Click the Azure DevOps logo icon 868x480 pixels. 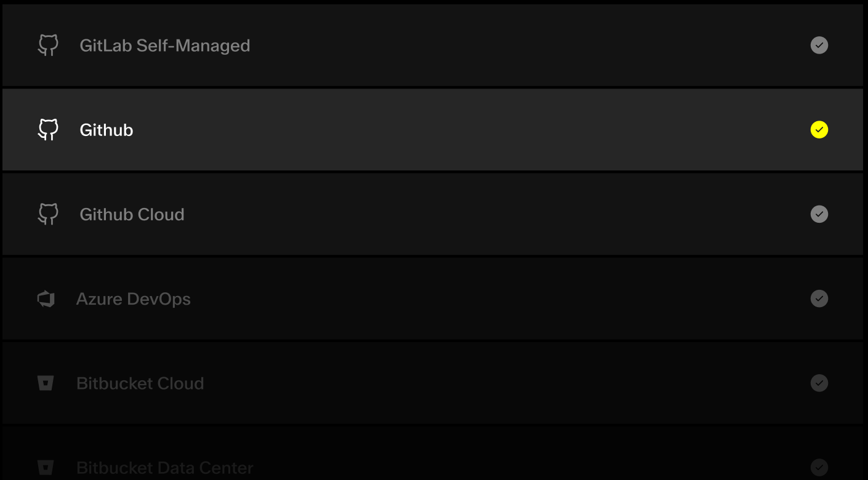[x=46, y=299]
